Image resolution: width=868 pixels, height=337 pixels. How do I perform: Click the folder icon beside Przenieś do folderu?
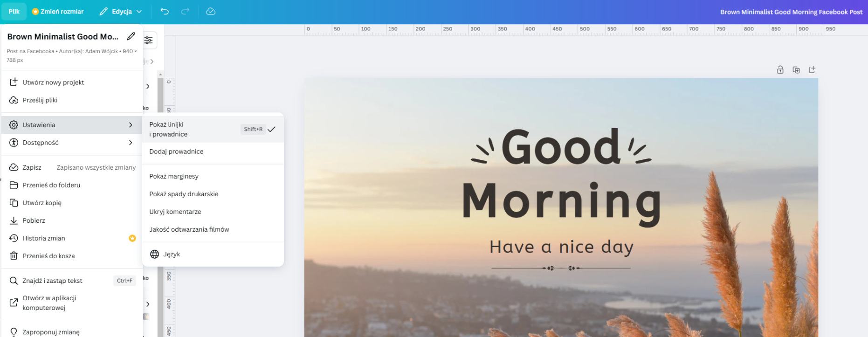point(14,185)
